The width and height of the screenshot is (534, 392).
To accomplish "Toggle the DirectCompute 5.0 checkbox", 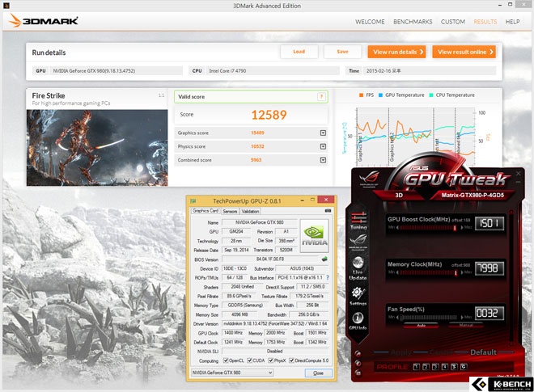I will point(291,360).
